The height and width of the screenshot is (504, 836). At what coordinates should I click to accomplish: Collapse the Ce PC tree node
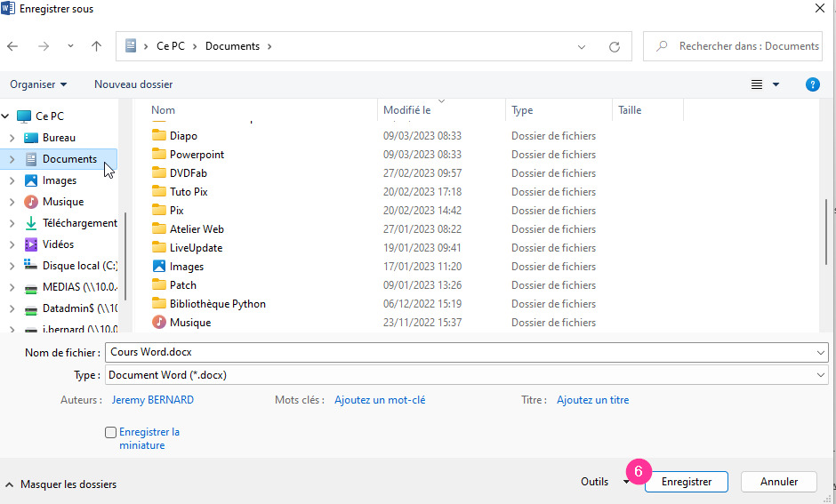pyautogui.click(x=6, y=116)
